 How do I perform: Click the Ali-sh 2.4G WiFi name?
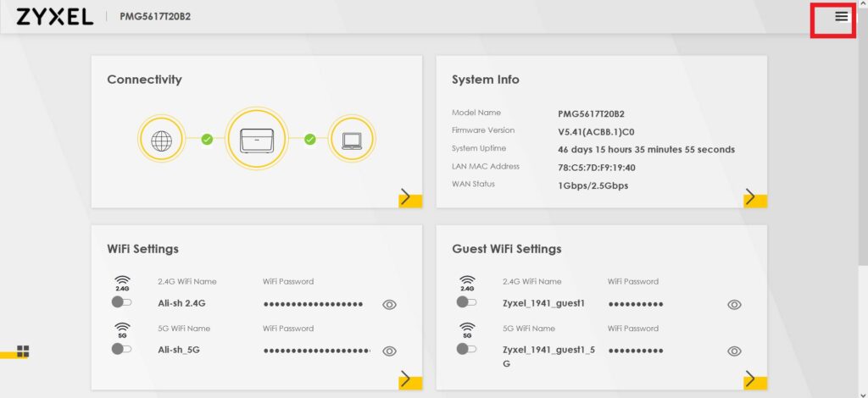(x=182, y=303)
